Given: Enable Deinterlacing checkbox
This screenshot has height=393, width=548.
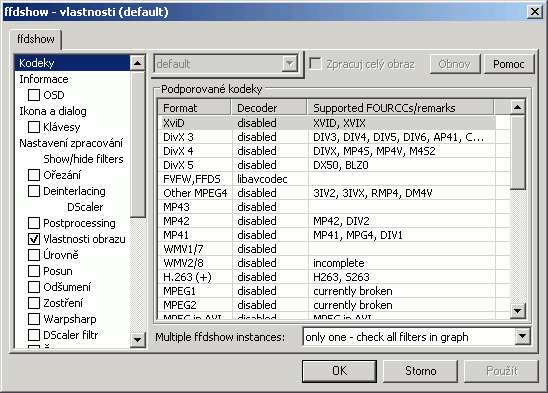Looking at the screenshot, I should click(x=34, y=191).
